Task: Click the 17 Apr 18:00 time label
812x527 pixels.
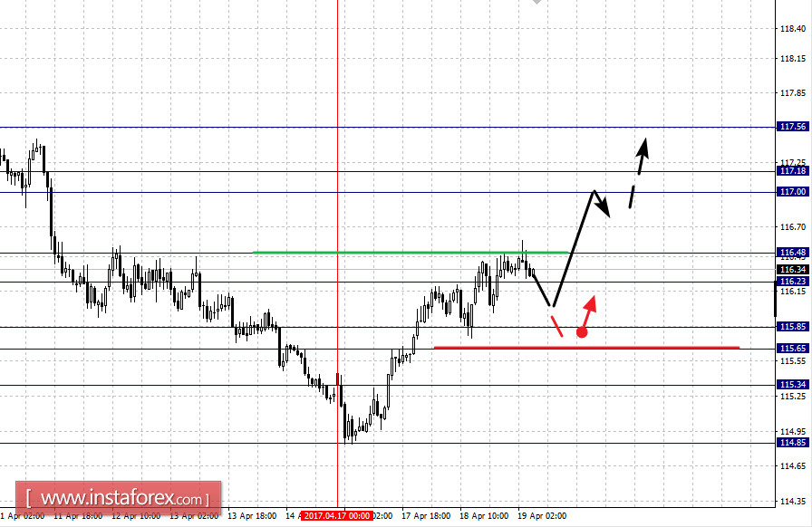Action: pyautogui.click(x=426, y=516)
